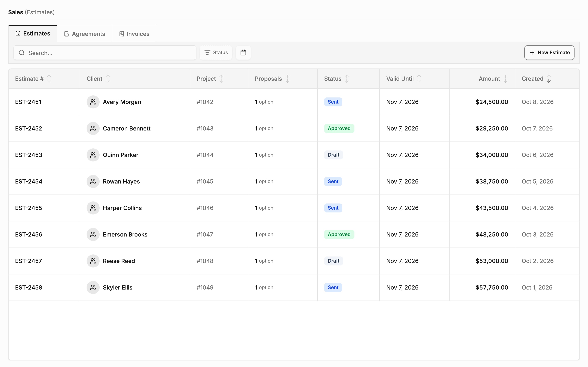Image resolution: width=588 pixels, height=367 pixels.
Task: Open the Status filter dropdown
Action: click(x=216, y=52)
